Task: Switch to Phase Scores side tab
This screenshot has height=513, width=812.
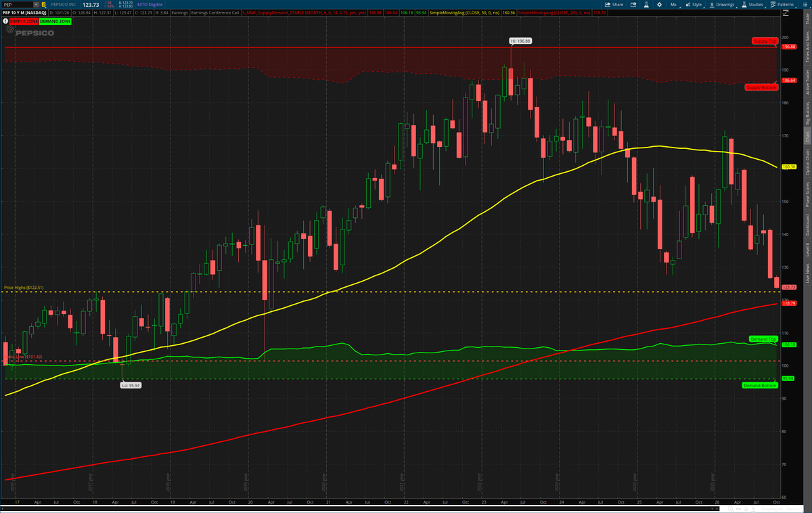Action: point(807,194)
